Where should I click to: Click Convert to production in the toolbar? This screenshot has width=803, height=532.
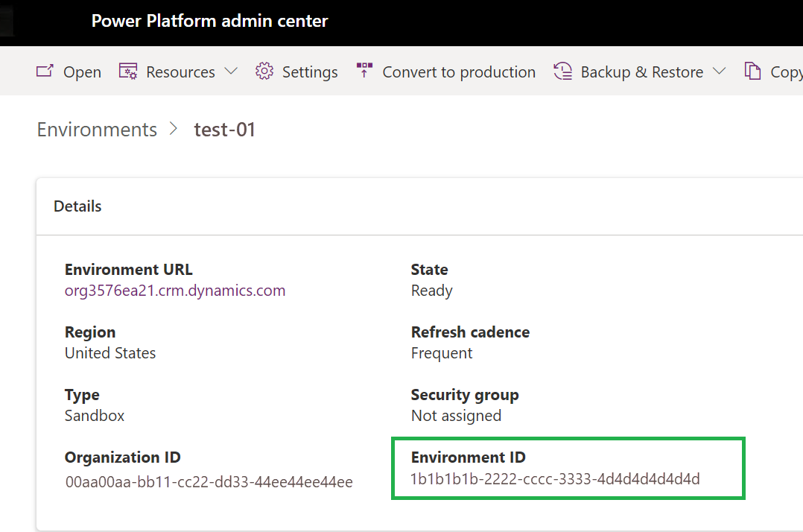[459, 71]
